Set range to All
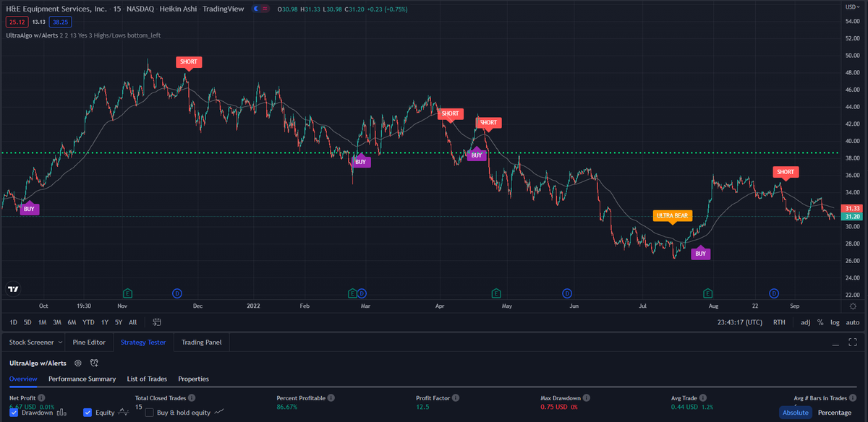The image size is (868, 422). [132, 322]
